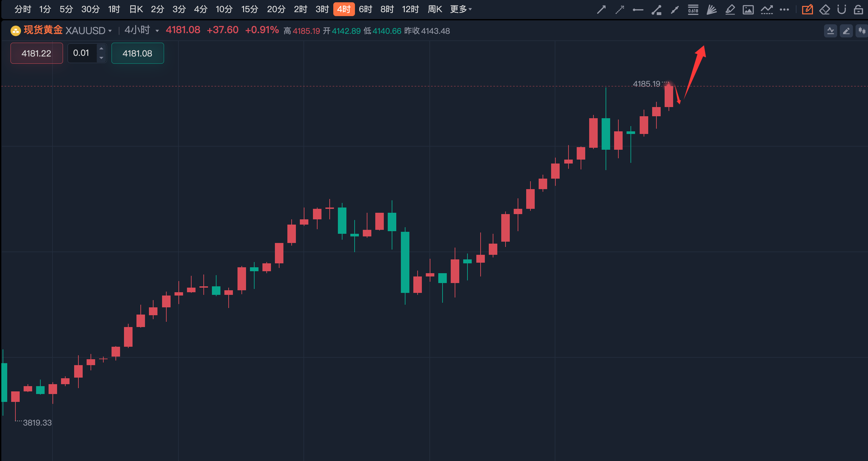Toggle the magnet snap mode
The image size is (868, 461).
(841, 10)
